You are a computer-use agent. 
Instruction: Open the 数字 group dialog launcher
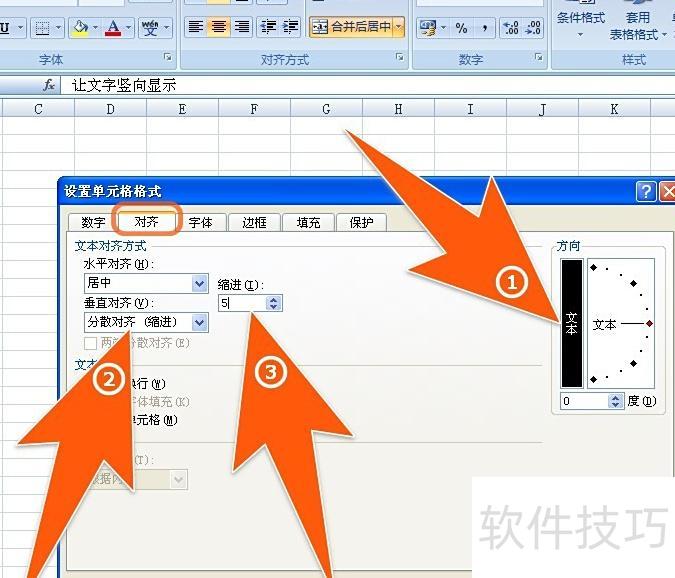(x=538, y=57)
